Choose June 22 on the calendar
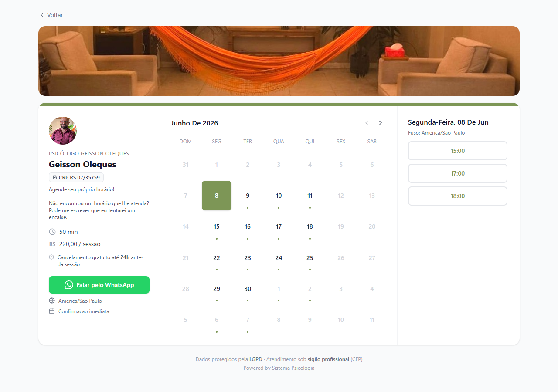The image size is (558, 392). (x=217, y=258)
